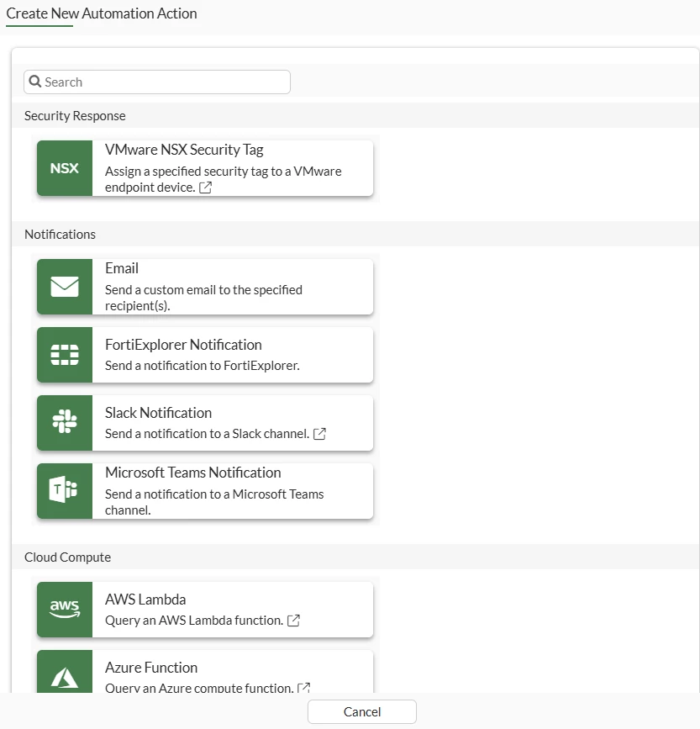Click the Microsoft Teams logo icon

tap(63, 489)
